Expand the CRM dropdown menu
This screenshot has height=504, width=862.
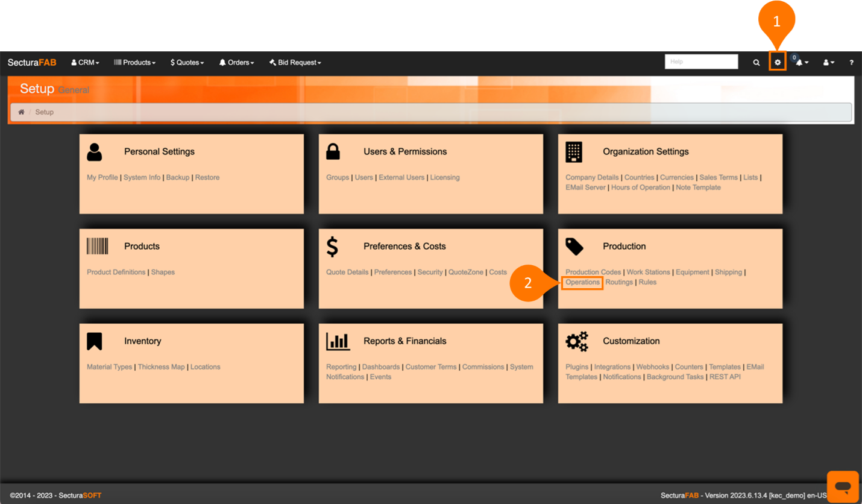[85, 62]
